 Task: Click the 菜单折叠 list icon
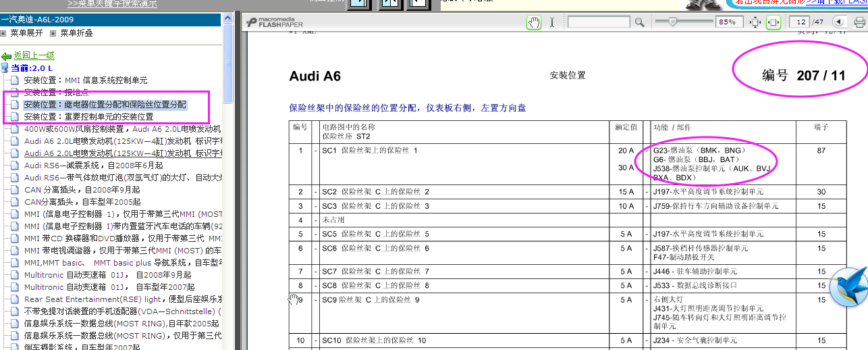(x=53, y=32)
